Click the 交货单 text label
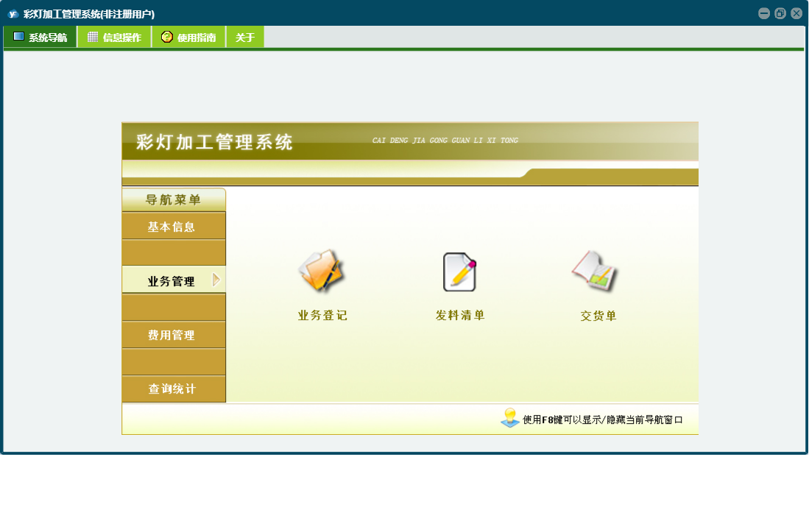The image size is (809, 532). click(598, 316)
